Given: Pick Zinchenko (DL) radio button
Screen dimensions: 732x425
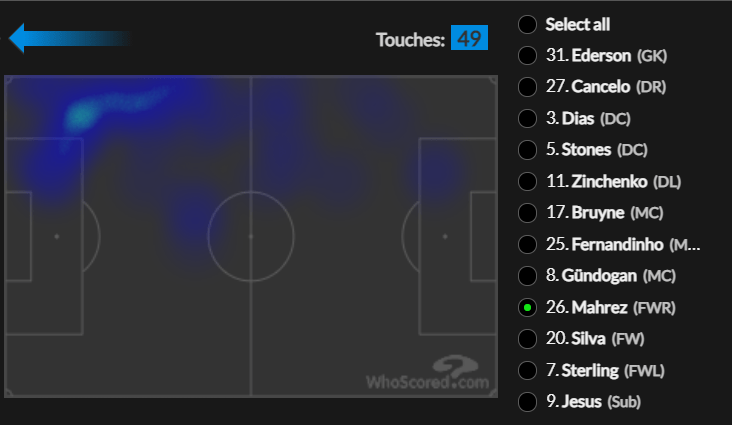Looking at the screenshot, I should [528, 181].
